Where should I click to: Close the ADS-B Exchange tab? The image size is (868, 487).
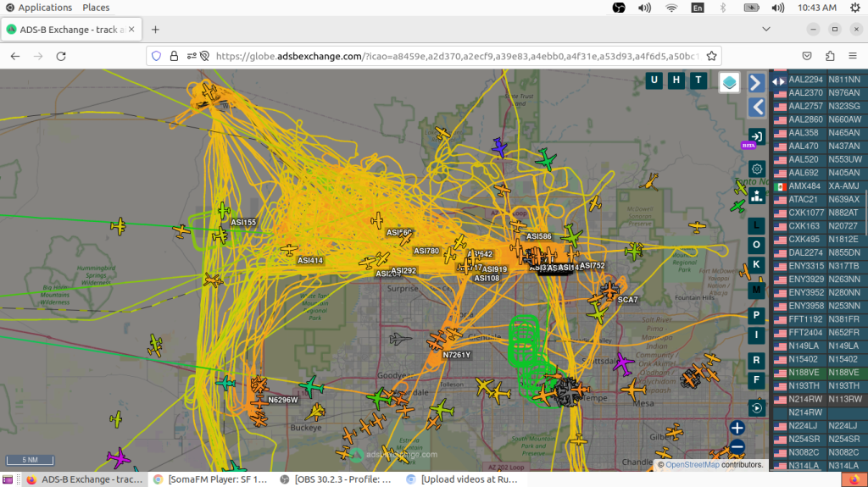coord(131,30)
